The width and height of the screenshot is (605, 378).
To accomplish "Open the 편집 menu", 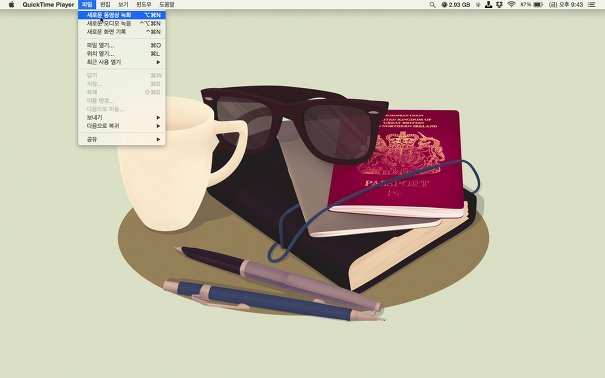I will (x=105, y=5).
